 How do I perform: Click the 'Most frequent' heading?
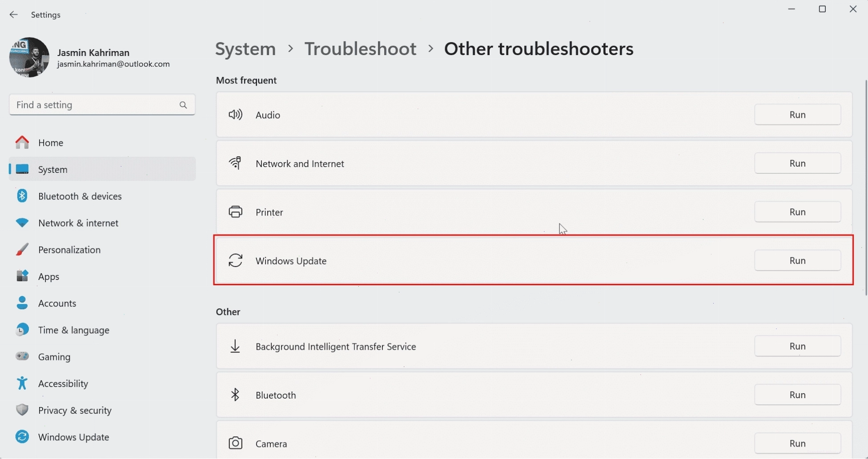click(246, 80)
